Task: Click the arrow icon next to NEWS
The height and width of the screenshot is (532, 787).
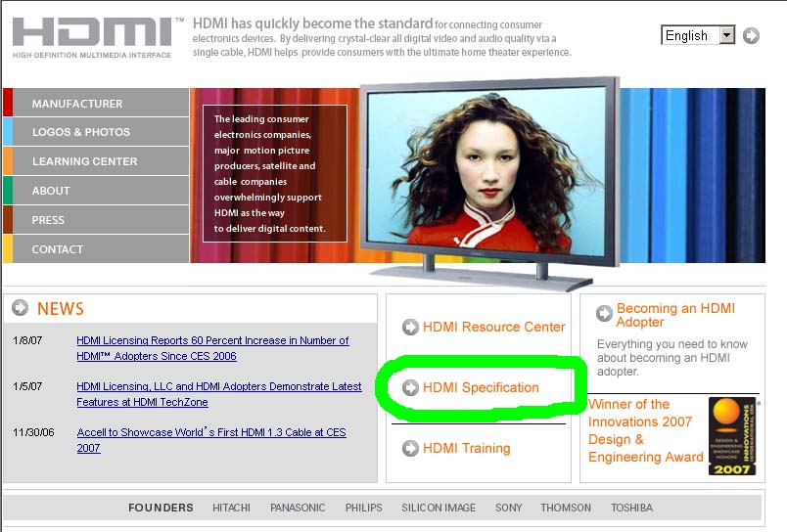Action: [x=21, y=307]
